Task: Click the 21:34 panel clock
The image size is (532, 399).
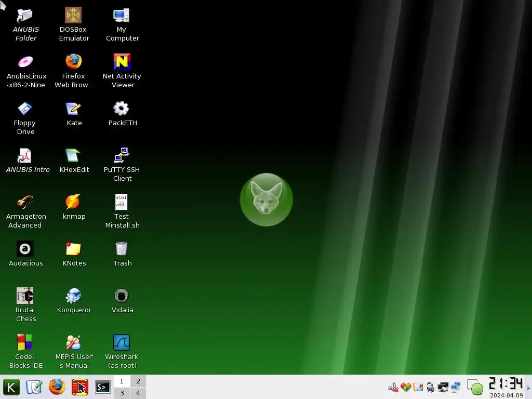Action: [506, 384]
